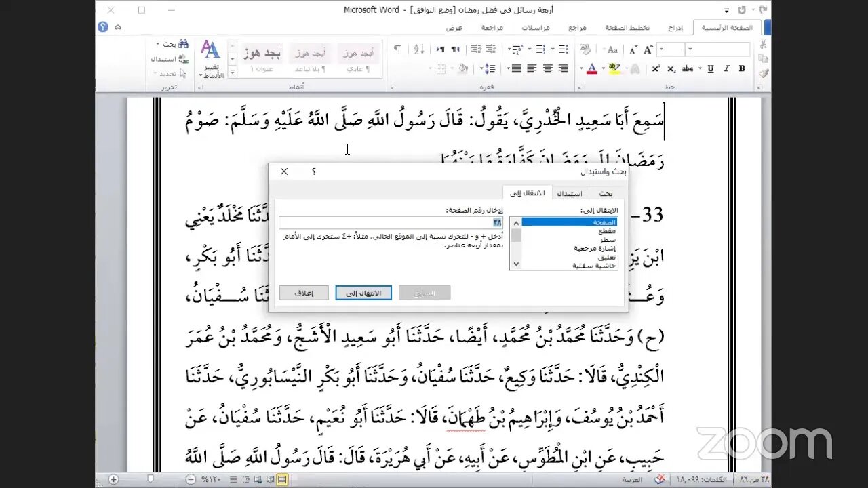868x488 pixels.
Task: Click the page number input field
Action: (391, 222)
